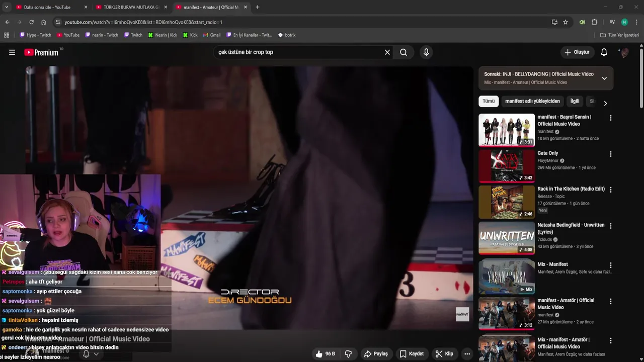Open nesrin - Twitch bookmark

[x=102, y=35]
